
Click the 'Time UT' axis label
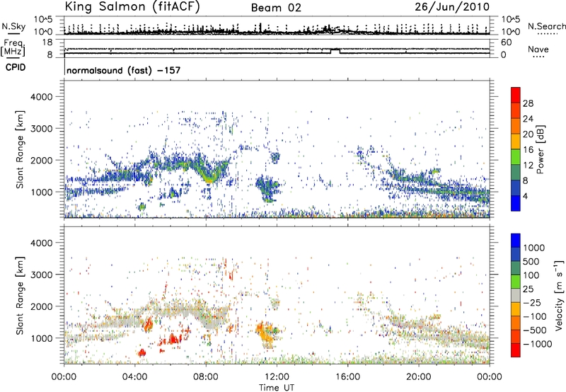(x=277, y=388)
